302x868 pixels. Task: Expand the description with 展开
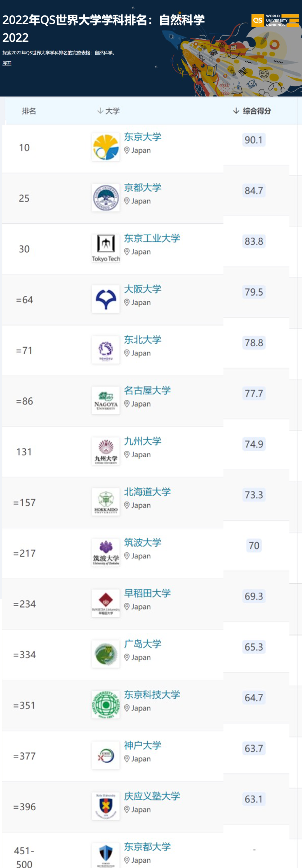7,63
